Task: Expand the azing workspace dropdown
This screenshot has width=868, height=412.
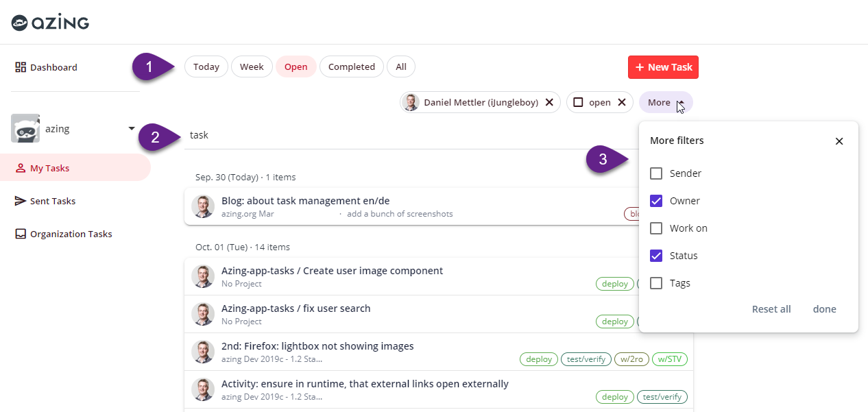Action: coord(131,128)
